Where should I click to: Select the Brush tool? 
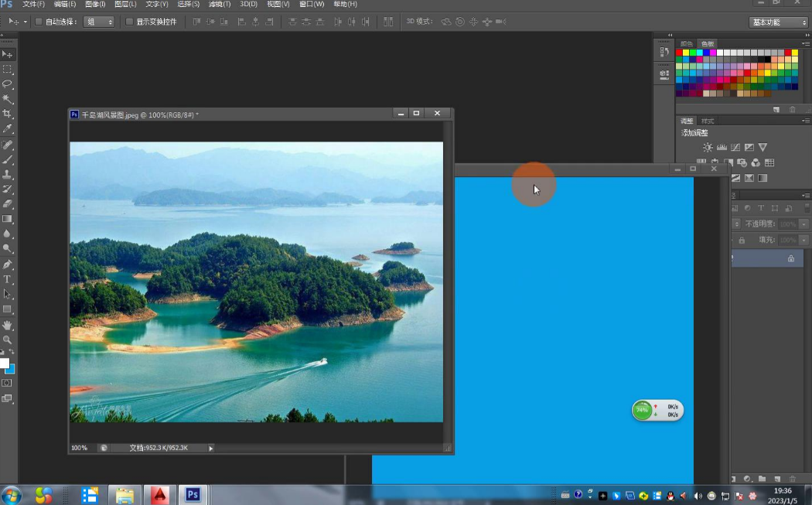tap(7, 159)
